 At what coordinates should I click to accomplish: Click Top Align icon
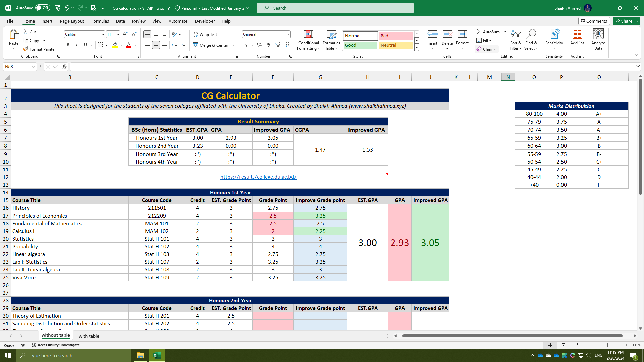pyautogui.click(x=147, y=34)
